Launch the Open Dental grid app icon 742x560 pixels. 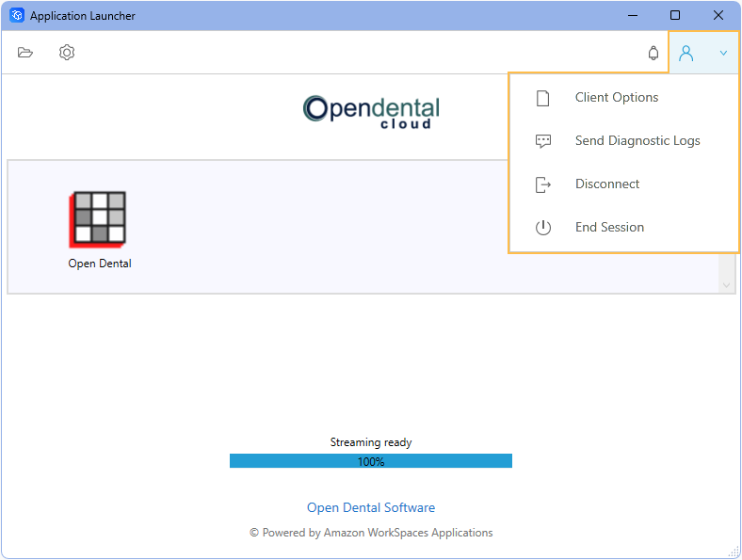tap(99, 218)
